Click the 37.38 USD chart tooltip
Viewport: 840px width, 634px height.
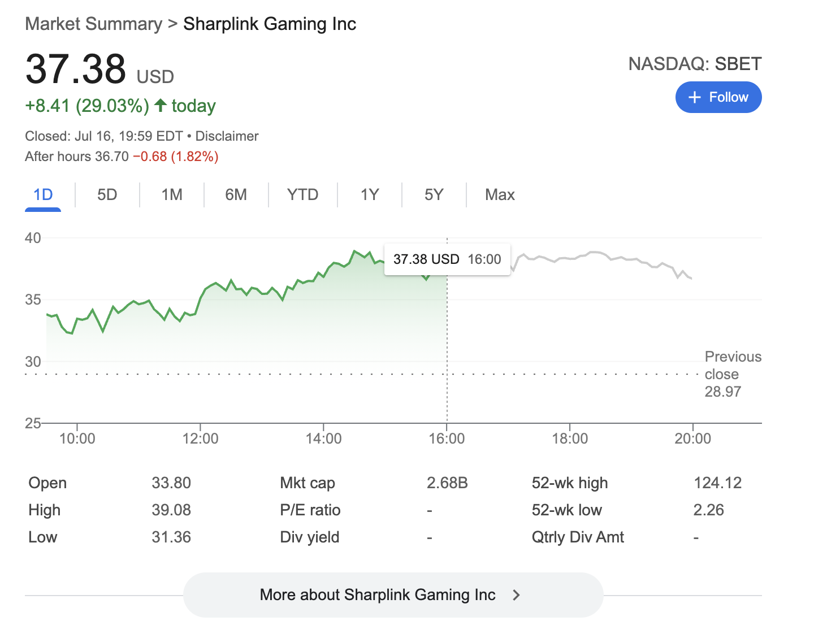447,259
